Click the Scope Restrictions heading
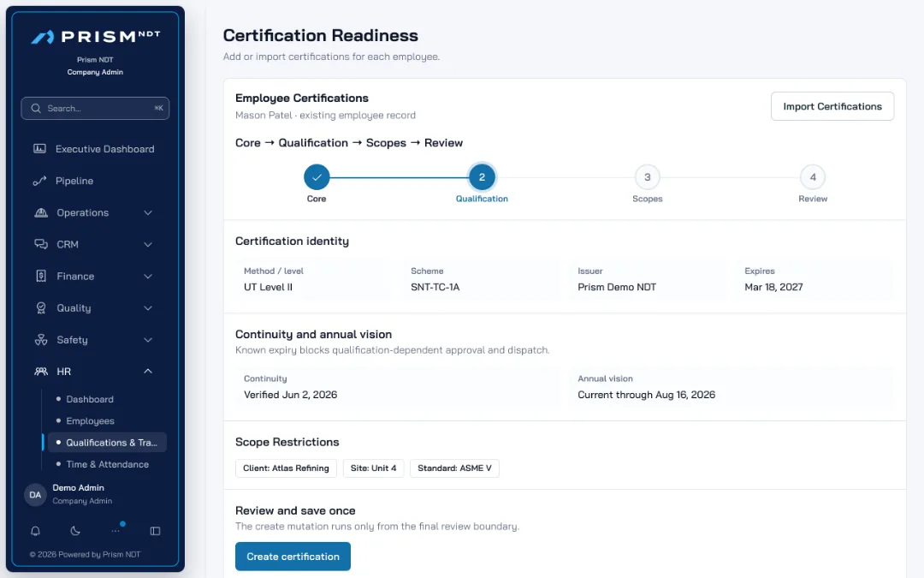 (x=287, y=442)
